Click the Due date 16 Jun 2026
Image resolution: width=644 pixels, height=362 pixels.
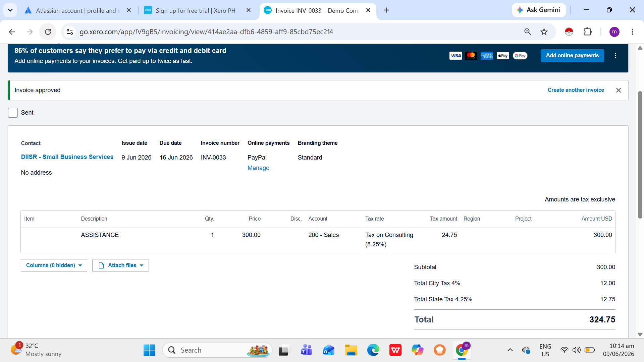(176, 158)
